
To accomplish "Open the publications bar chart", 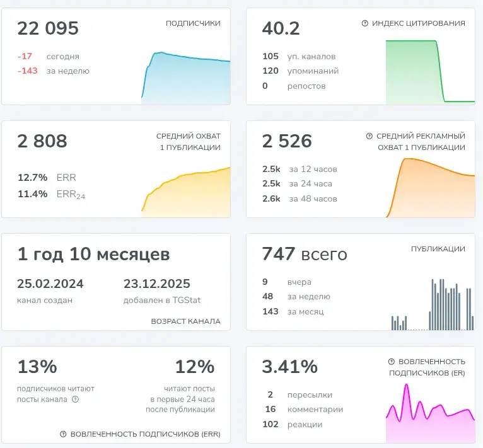I will (433, 304).
